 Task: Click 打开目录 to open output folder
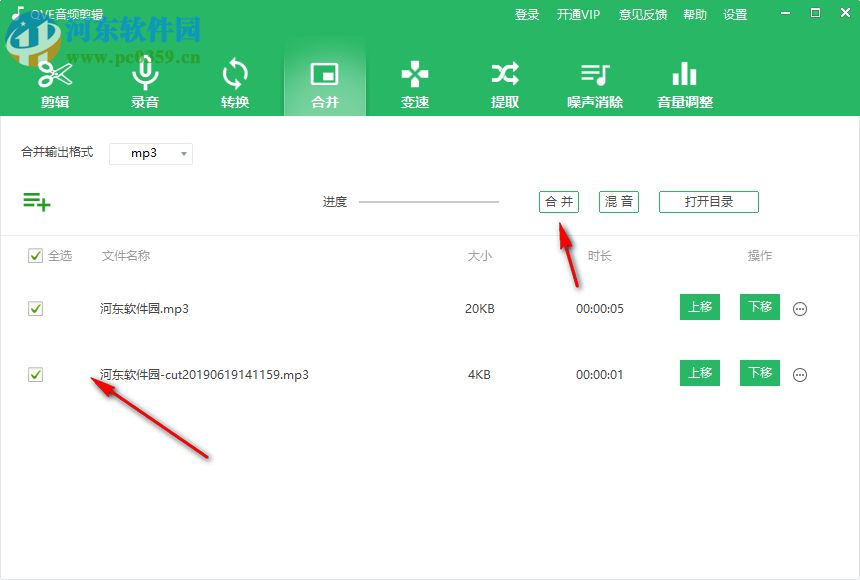tap(708, 201)
